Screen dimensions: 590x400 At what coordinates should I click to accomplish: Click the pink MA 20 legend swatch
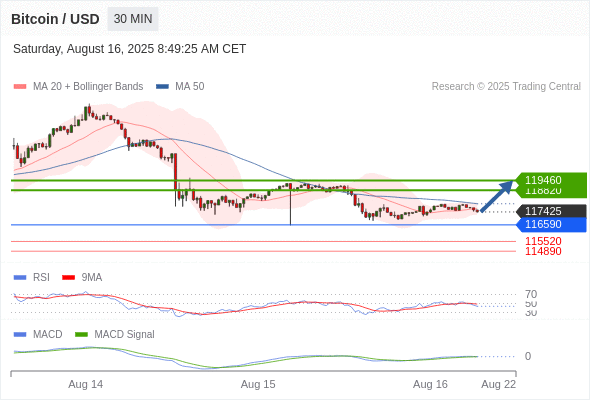coord(20,87)
